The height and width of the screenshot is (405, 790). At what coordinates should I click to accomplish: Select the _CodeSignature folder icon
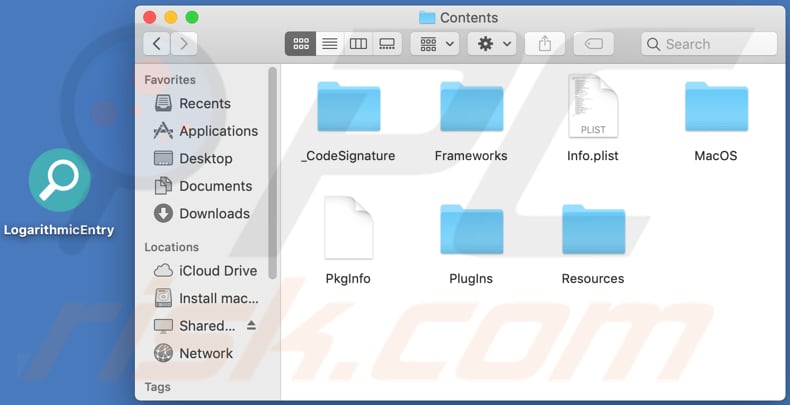pyautogui.click(x=349, y=107)
